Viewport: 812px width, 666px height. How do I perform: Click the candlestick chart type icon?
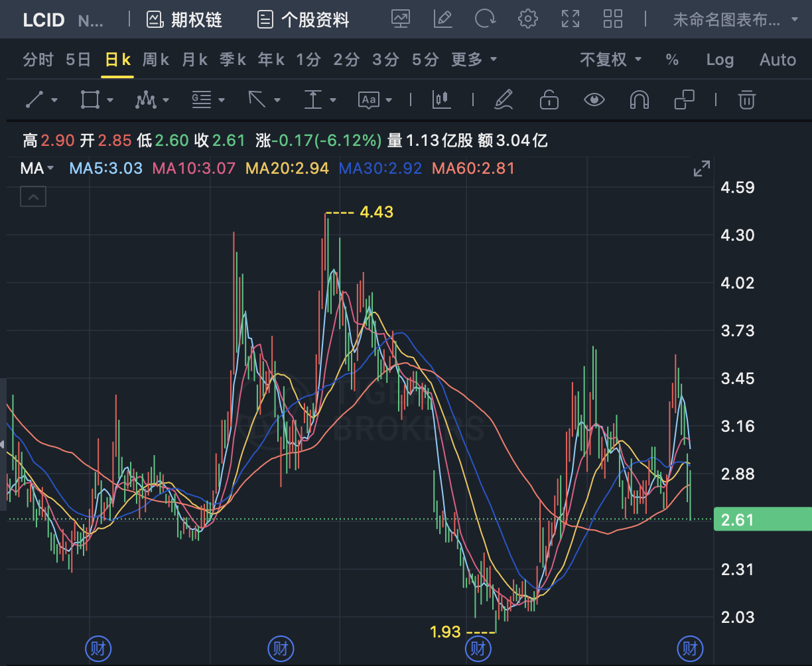441,100
